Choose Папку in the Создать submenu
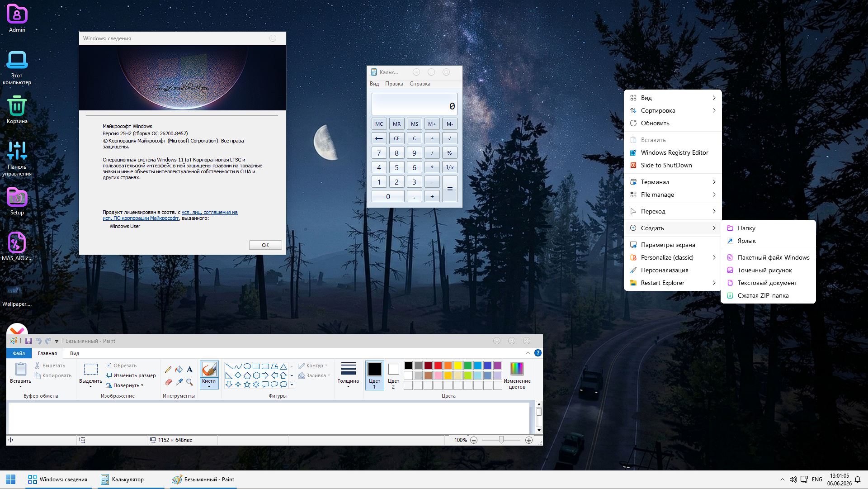 click(768, 228)
